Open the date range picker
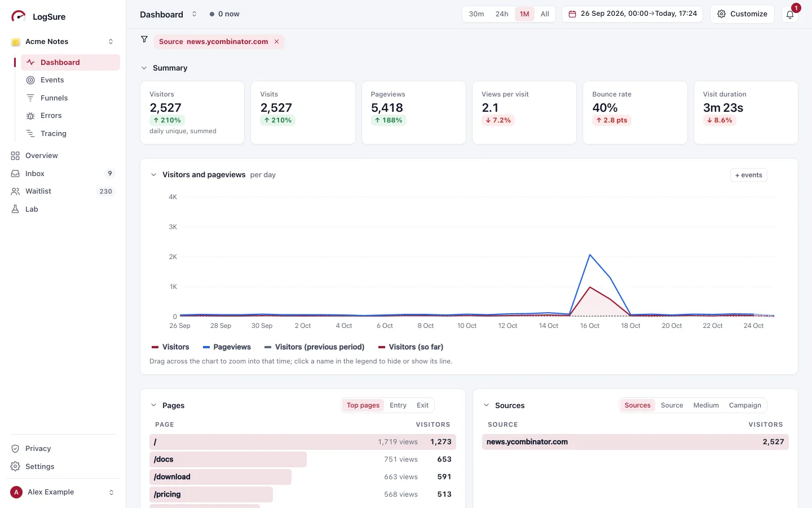The image size is (812, 508). pyautogui.click(x=633, y=14)
